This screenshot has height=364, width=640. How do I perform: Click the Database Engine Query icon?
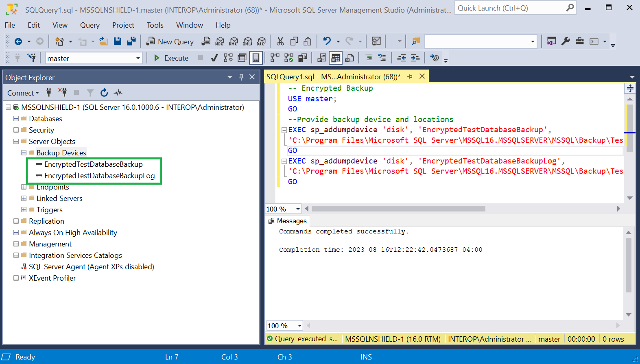pyautogui.click(x=206, y=41)
